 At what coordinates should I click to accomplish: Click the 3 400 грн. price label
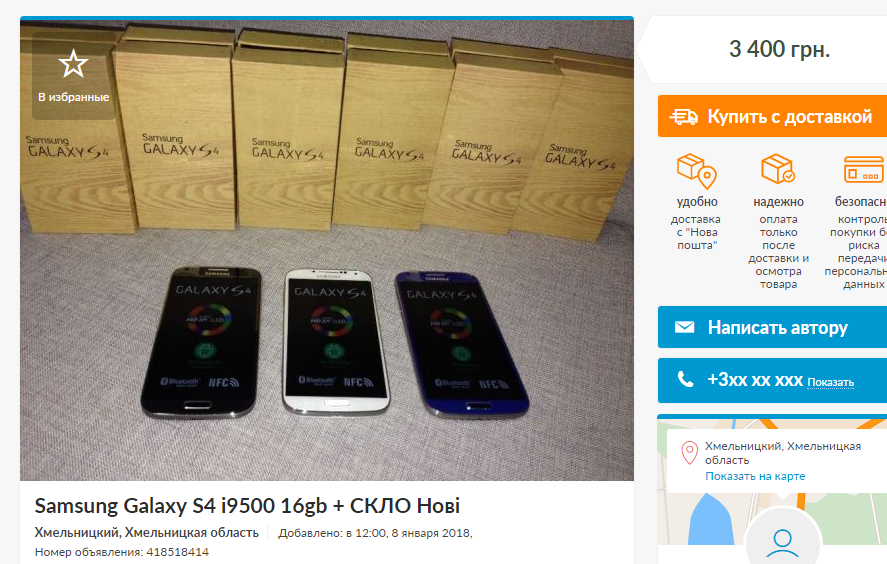click(x=779, y=49)
